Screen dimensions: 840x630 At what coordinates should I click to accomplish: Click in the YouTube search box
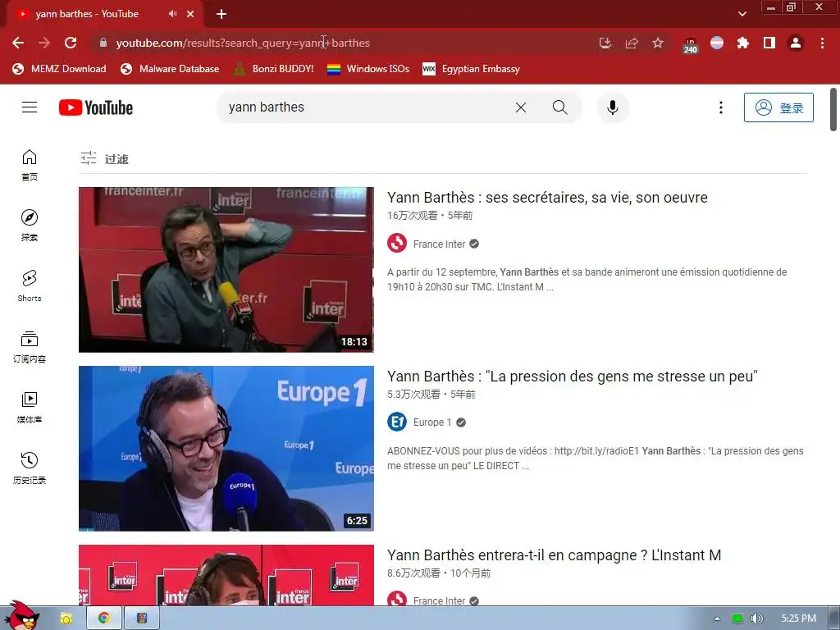pyautogui.click(x=364, y=107)
